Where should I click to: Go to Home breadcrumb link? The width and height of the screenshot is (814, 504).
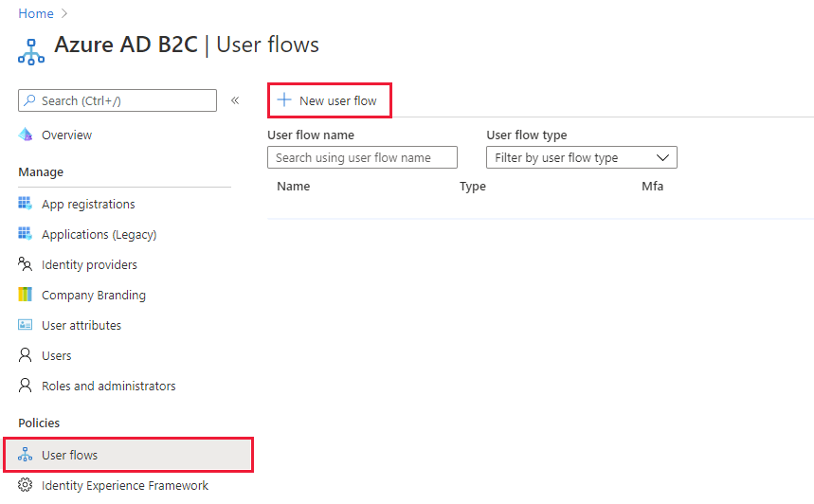(x=35, y=13)
